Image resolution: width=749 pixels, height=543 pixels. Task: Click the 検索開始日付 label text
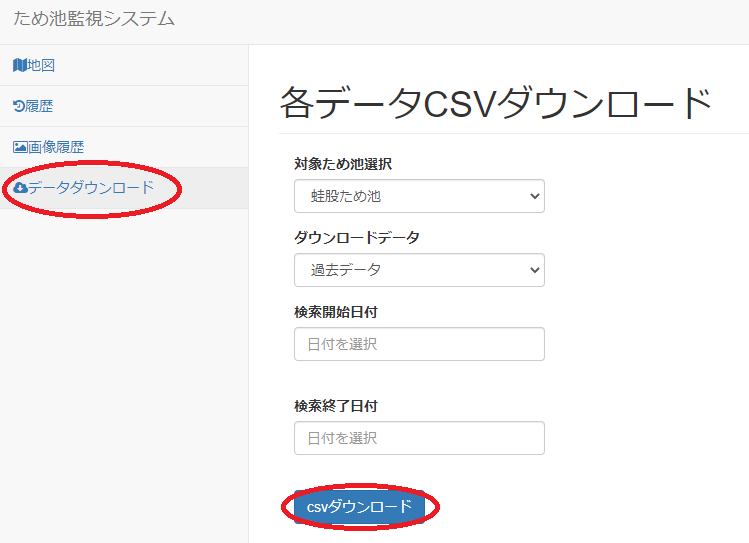coord(335,312)
